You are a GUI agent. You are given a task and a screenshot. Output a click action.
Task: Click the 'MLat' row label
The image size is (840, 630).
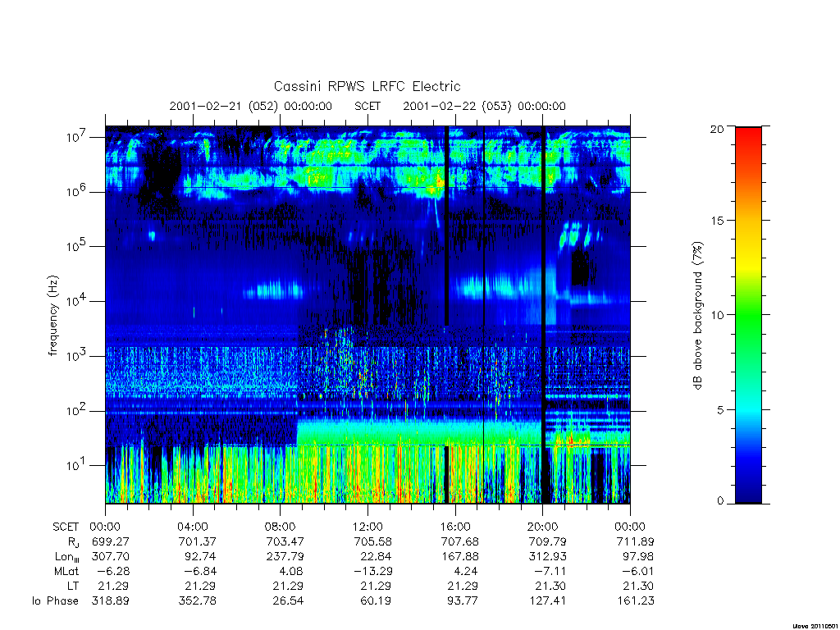click(x=66, y=572)
